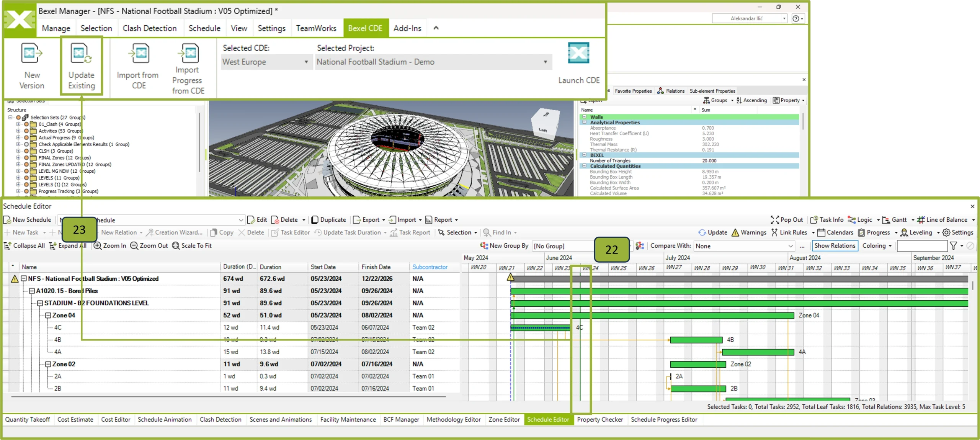The image size is (980, 440).
Task: Open the Task Info panel
Action: point(827,220)
